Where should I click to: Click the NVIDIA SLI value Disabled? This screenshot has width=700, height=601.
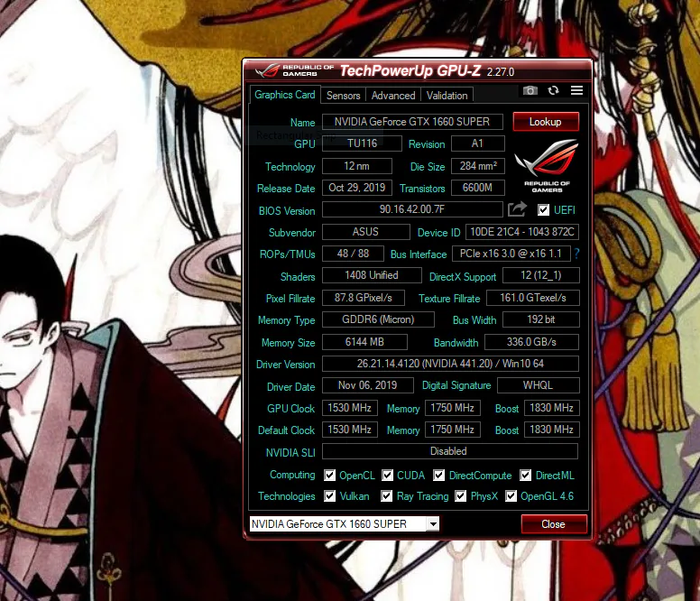pyautogui.click(x=450, y=451)
